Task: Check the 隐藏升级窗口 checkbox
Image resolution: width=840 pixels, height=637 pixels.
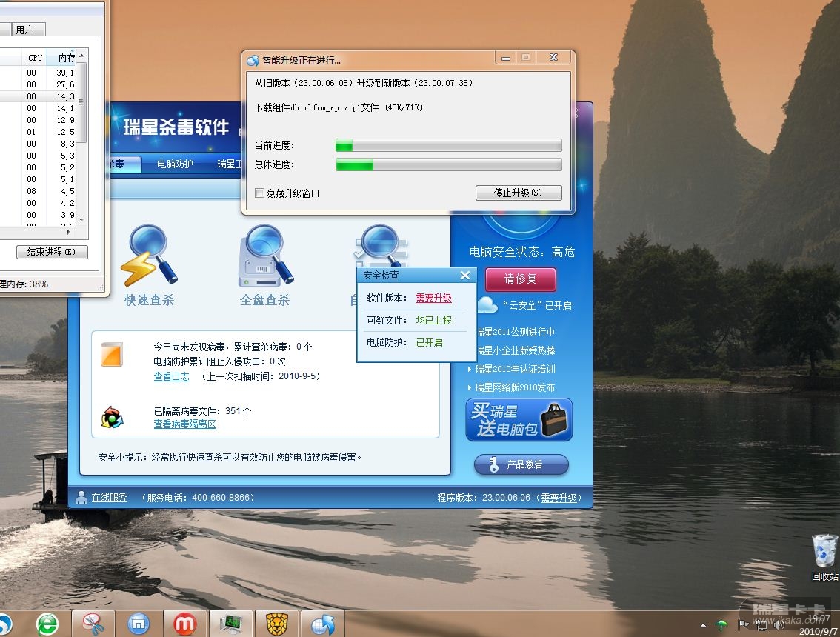Action: tap(260, 193)
